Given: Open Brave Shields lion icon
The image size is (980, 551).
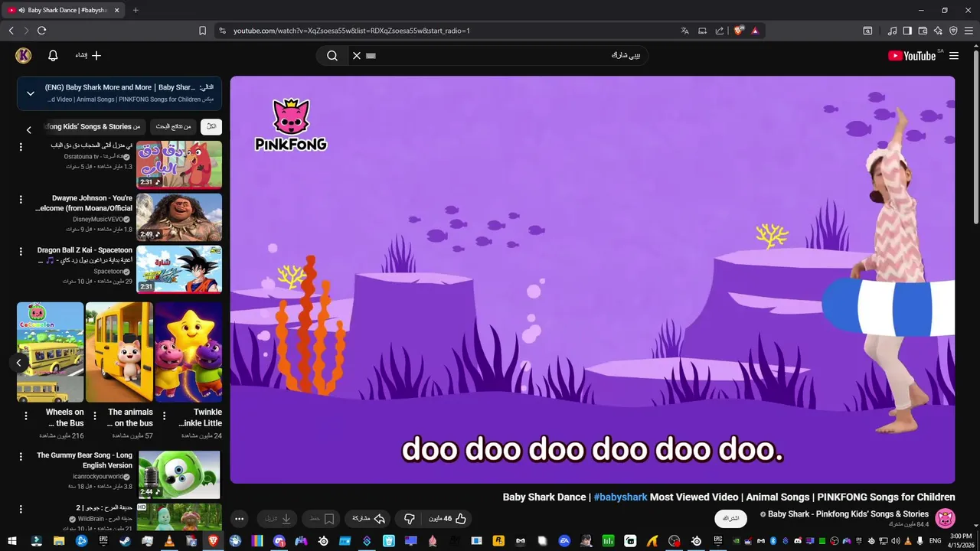Looking at the screenshot, I should point(738,31).
